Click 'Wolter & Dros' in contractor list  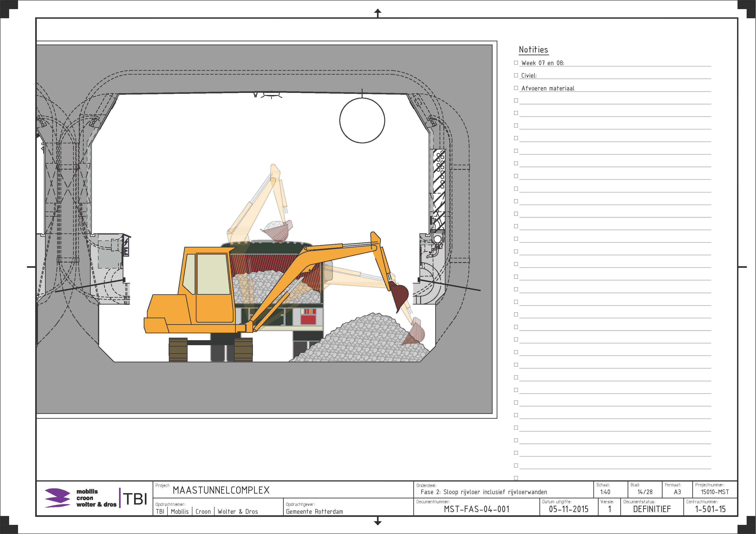click(x=238, y=512)
